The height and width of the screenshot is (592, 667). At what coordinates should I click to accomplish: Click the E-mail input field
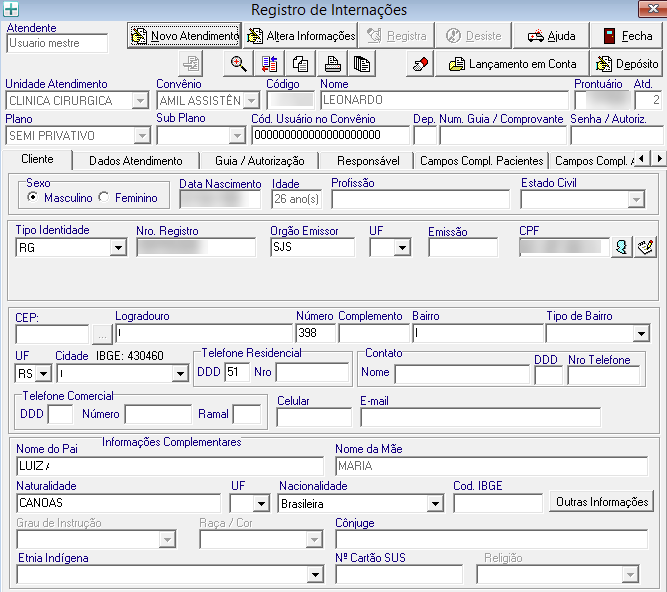click(481, 417)
